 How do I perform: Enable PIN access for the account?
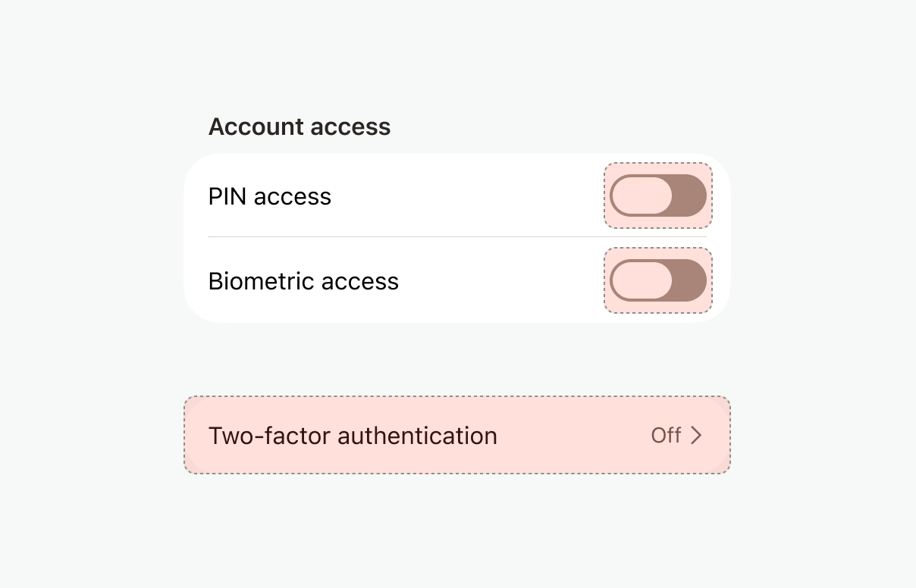tap(657, 195)
